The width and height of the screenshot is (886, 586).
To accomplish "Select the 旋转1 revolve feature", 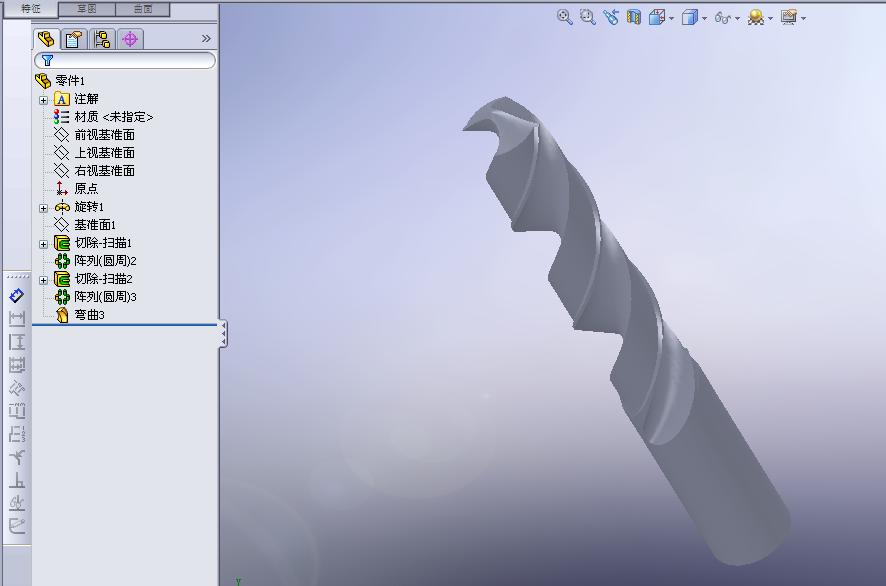I will (79, 207).
